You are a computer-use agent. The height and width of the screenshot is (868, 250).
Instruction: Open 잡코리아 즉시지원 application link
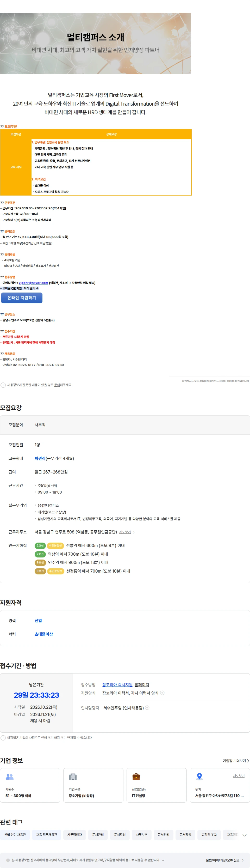(x=117, y=684)
